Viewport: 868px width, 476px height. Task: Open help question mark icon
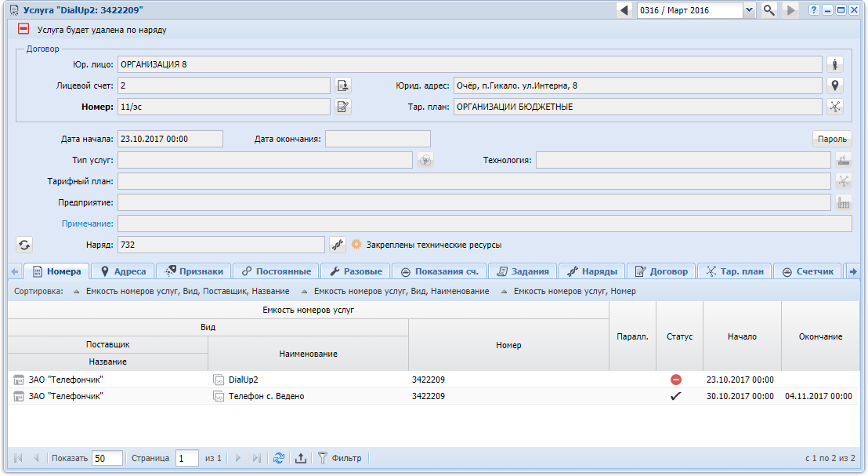814,10
